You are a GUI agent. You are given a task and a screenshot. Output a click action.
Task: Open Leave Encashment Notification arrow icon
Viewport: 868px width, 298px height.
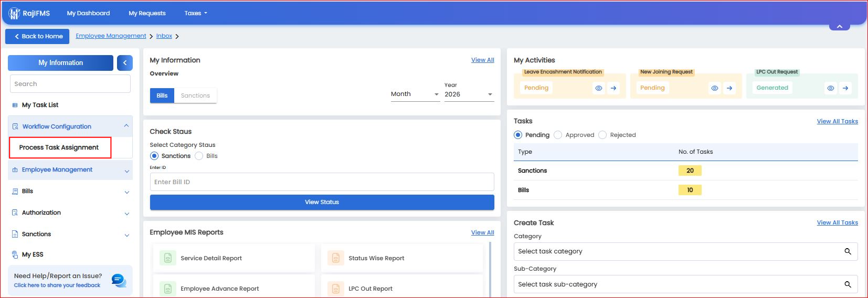[613, 88]
